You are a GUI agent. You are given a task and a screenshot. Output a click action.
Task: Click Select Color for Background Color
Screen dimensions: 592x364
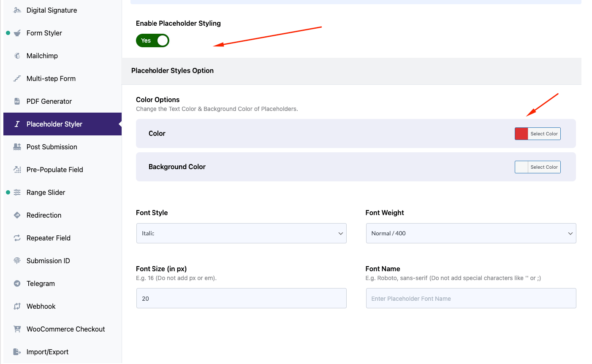(x=544, y=167)
